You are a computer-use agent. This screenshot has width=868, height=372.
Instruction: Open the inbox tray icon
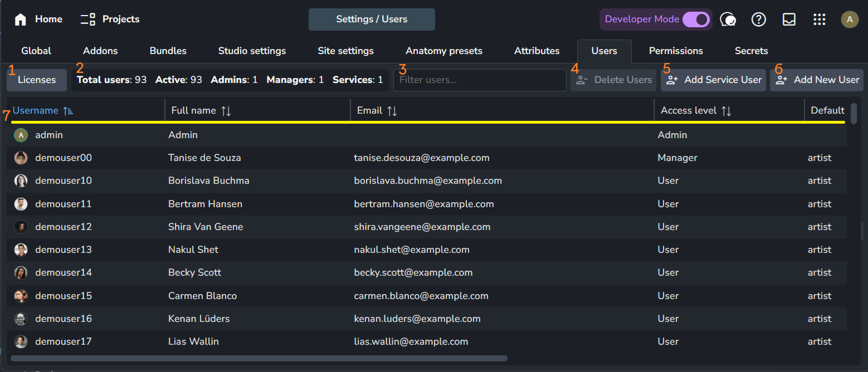point(789,19)
